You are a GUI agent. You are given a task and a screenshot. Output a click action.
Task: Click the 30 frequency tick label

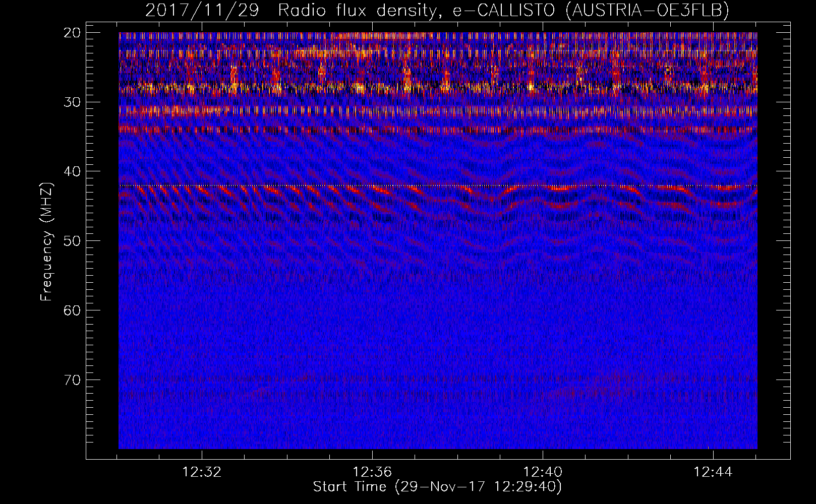(x=72, y=102)
